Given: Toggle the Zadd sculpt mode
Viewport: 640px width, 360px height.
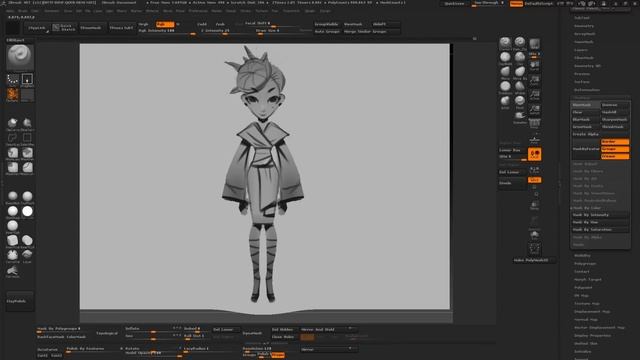Looking at the screenshot, I should [x=202, y=24].
